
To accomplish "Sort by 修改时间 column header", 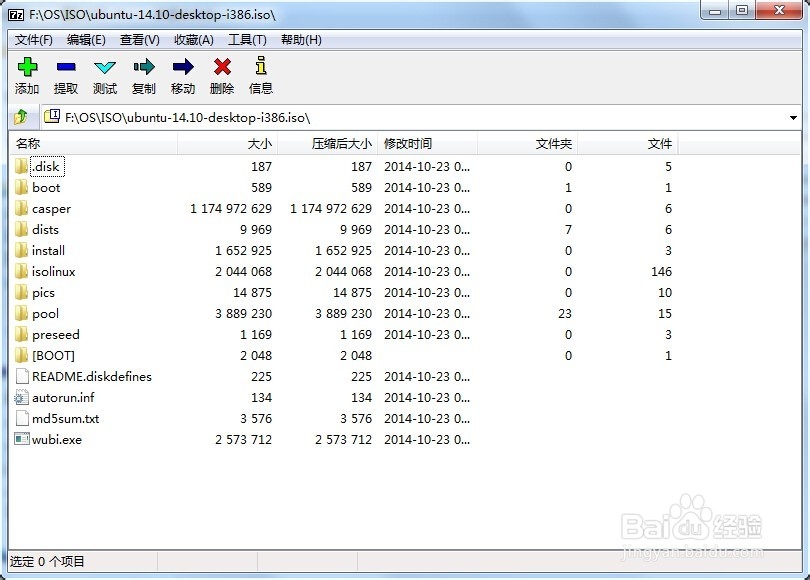I will coord(427,144).
